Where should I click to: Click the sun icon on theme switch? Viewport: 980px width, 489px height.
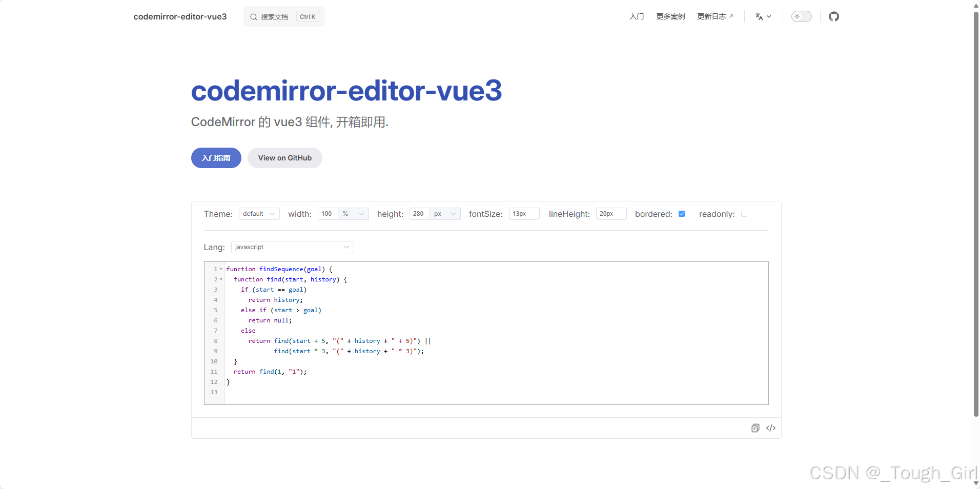(x=797, y=16)
